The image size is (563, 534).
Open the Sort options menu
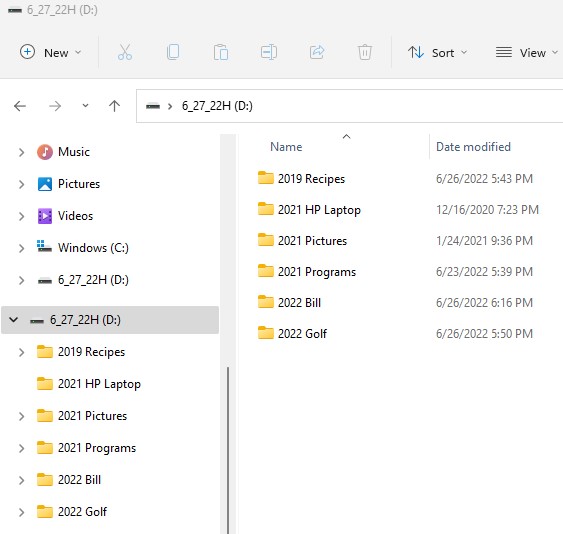tap(437, 52)
